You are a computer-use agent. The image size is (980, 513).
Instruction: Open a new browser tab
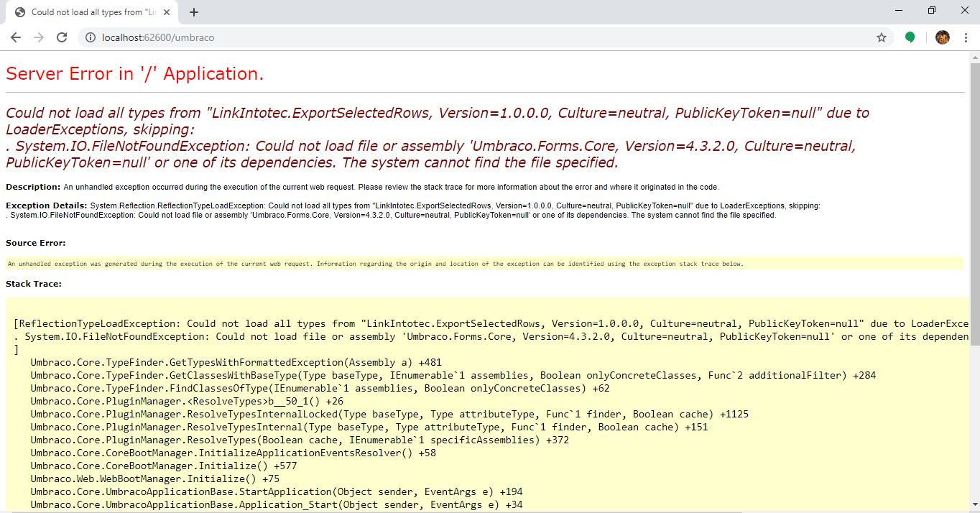[194, 12]
